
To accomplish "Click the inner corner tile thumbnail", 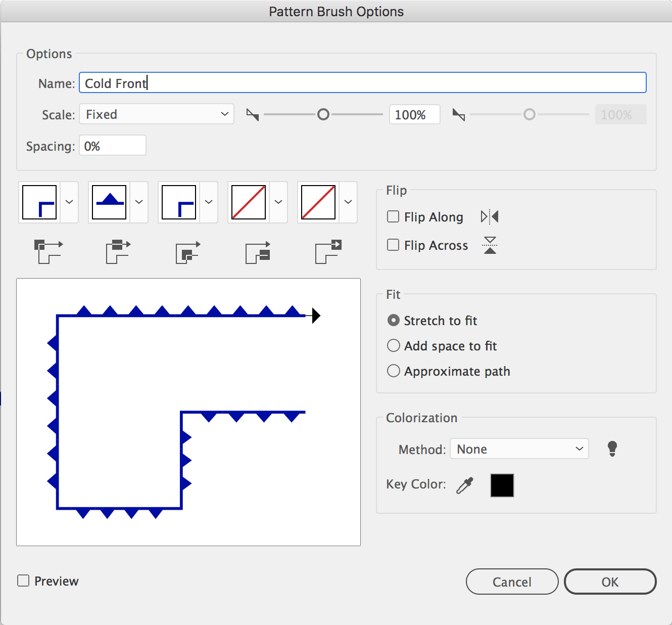I will (179, 202).
